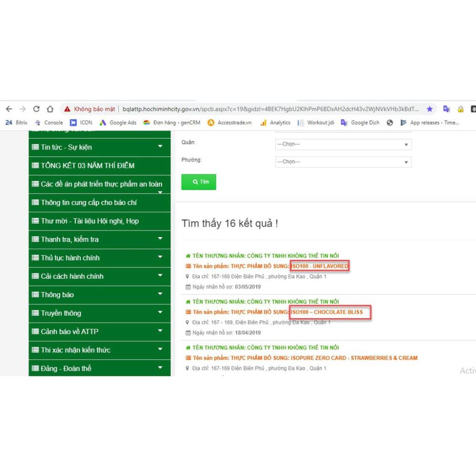Screen dimensions: 476x476
Task: Open Bitrix 24 bookmark
Action: pyautogui.click(x=16, y=123)
